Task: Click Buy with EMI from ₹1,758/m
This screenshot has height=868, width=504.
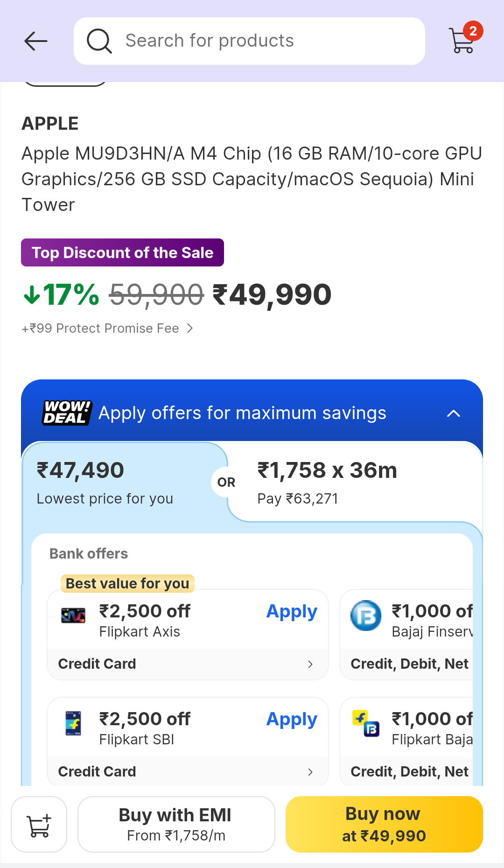Action: click(x=176, y=824)
